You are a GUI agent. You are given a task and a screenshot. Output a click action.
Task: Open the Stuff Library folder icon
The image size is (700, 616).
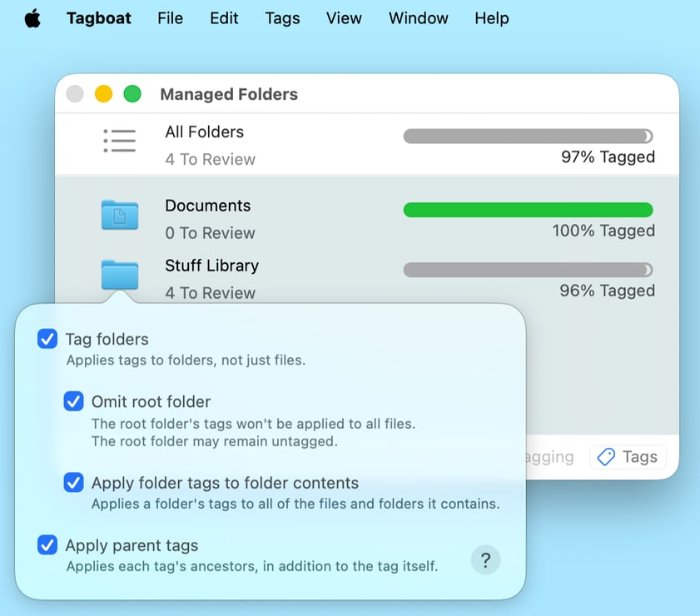[x=119, y=275]
